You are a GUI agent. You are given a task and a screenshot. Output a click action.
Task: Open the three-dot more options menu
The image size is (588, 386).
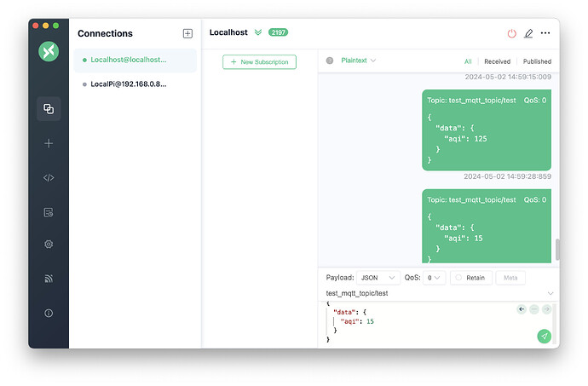click(545, 33)
